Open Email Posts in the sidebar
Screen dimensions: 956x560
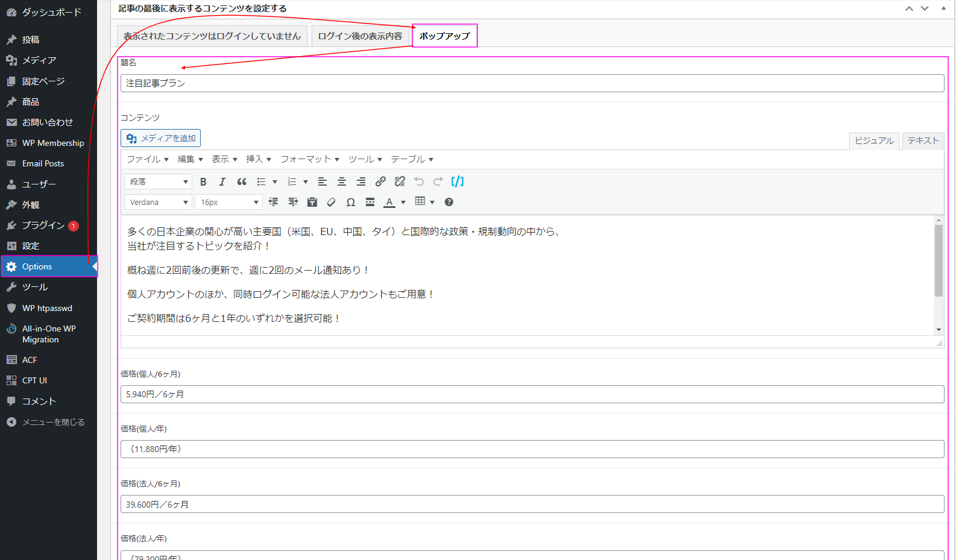(x=48, y=163)
